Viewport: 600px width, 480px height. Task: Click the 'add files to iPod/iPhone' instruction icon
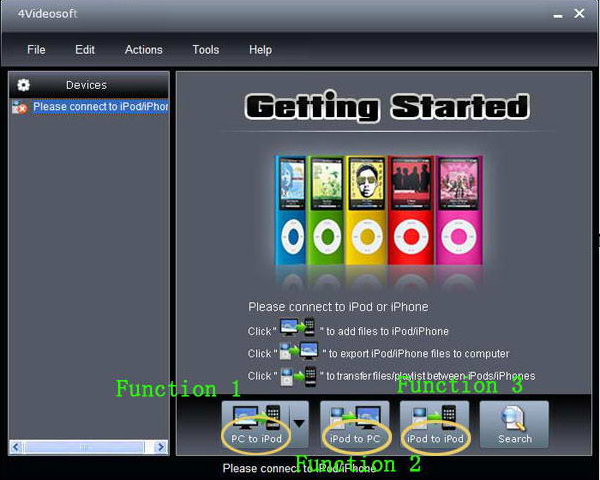tap(297, 327)
